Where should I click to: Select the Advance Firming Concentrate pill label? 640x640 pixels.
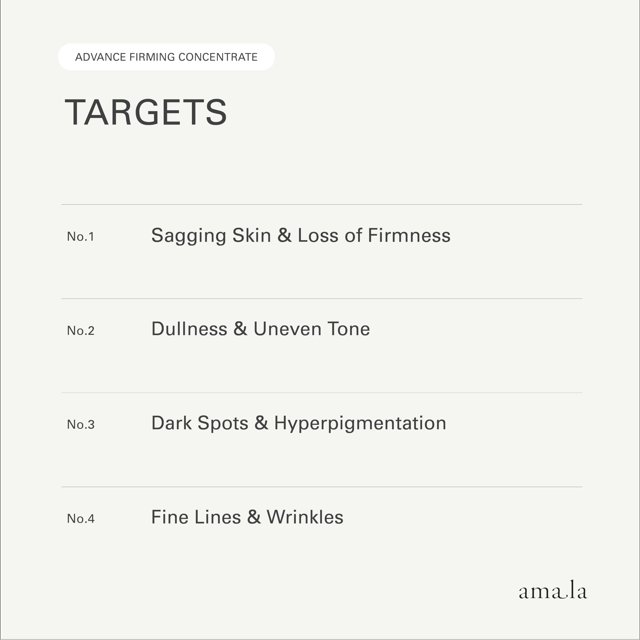[167, 57]
